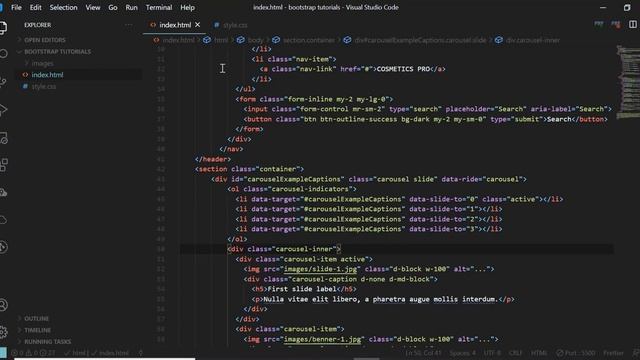Click the UTF-8 encoding indicator
640x360 pixels.
point(492,353)
